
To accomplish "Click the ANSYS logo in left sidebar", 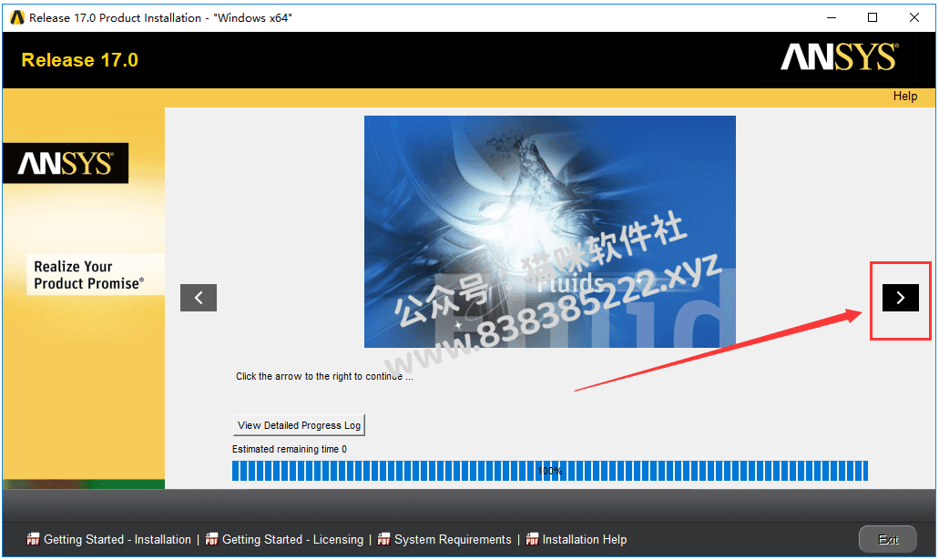I will pyautogui.click(x=66, y=163).
